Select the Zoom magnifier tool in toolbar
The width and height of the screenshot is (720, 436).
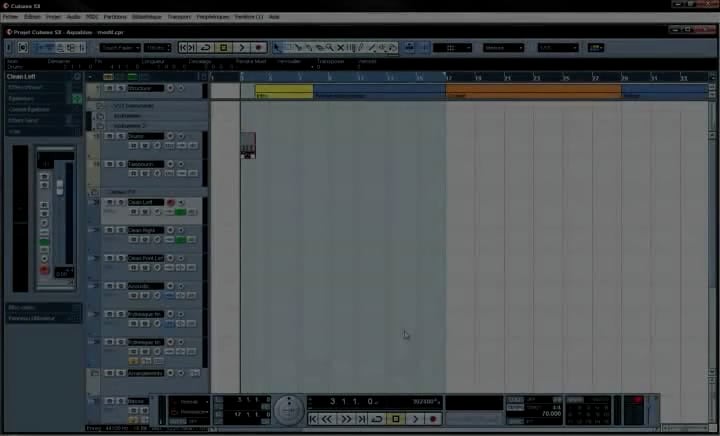(330, 47)
